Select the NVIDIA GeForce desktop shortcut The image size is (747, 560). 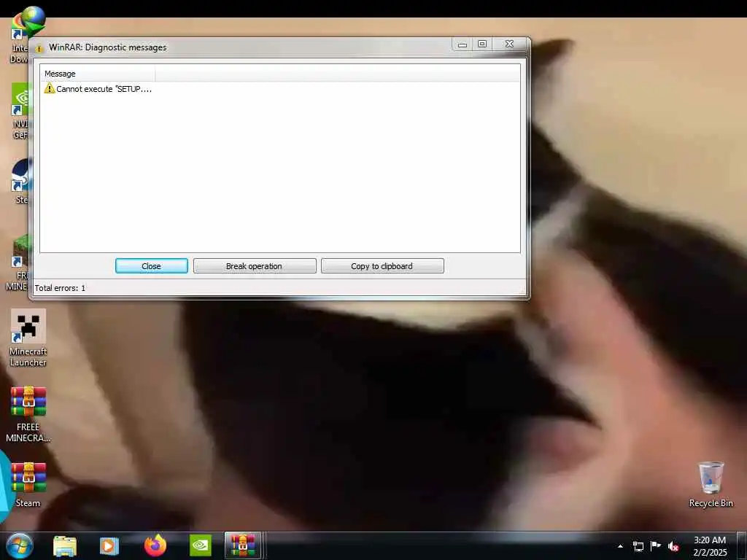(x=19, y=111)
